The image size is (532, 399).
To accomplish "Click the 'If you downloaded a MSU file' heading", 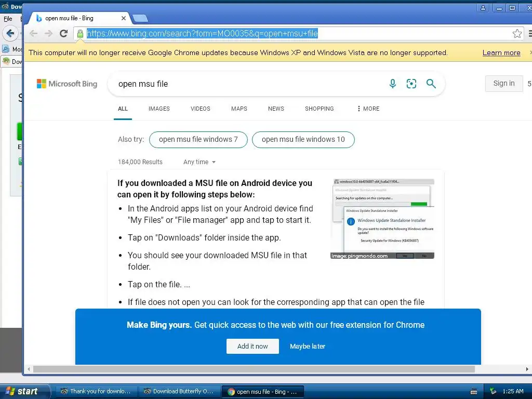I will tap(215, 189).
